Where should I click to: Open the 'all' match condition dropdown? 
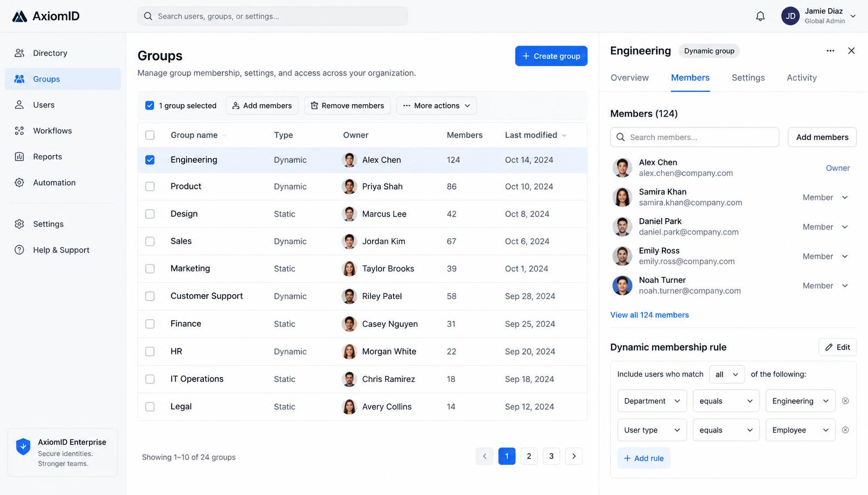tap(727, 375)
